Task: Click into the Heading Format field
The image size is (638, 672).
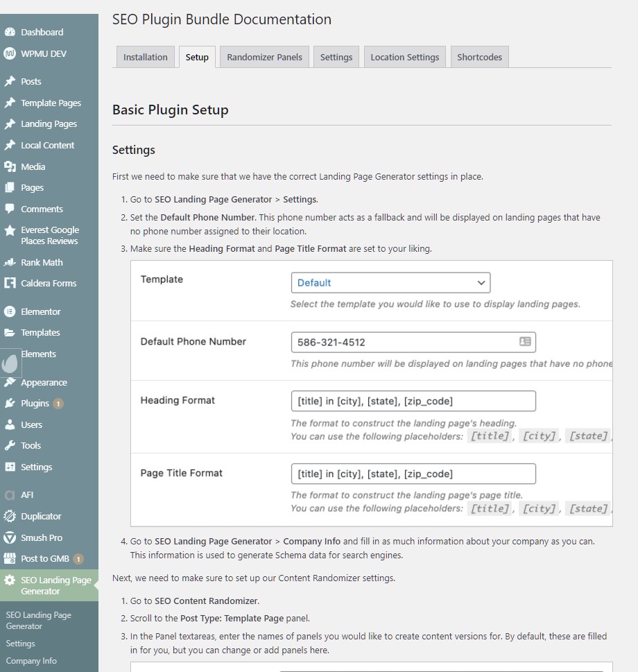Action: tap(413, 401)
